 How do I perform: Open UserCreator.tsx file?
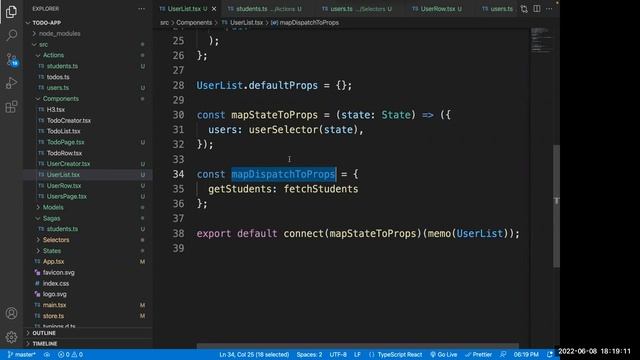click(68, 164)
